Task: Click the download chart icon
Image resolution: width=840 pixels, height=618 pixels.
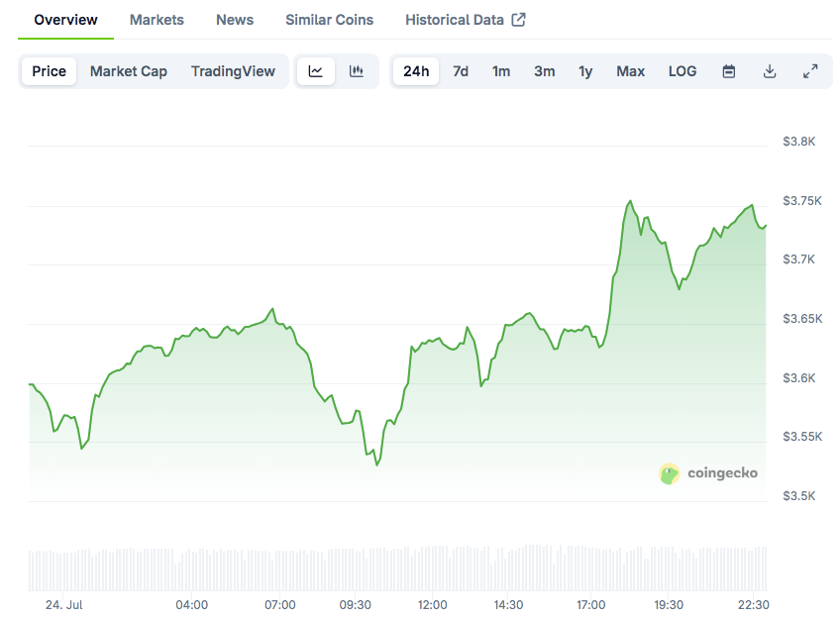Action: pos(770,70)
